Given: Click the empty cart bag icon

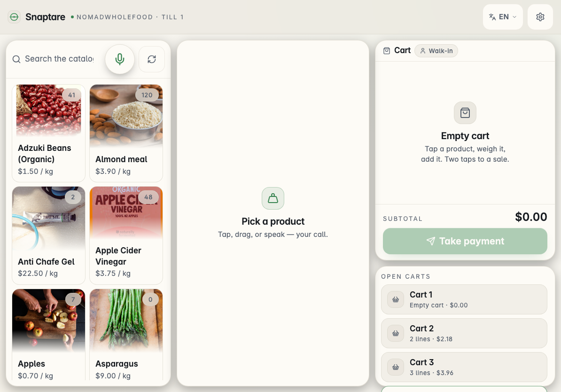Looking at the screenshot, I should pyautogui.click(x=465, y=113).
